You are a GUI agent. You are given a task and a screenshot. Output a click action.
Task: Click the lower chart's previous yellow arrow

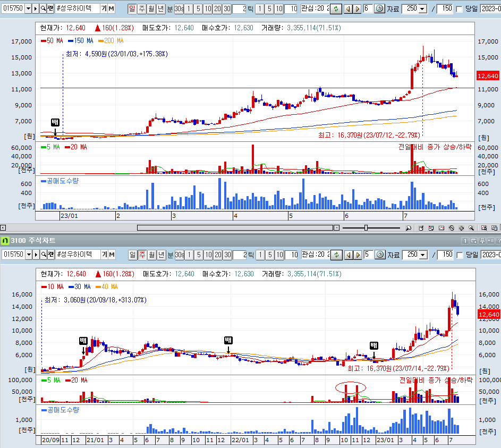(349, 255)
